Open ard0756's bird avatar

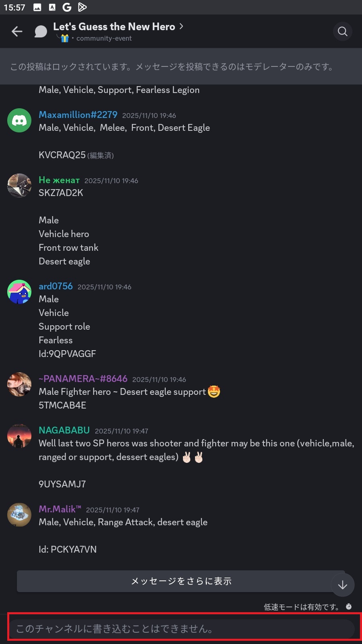(x=19, y=292)
